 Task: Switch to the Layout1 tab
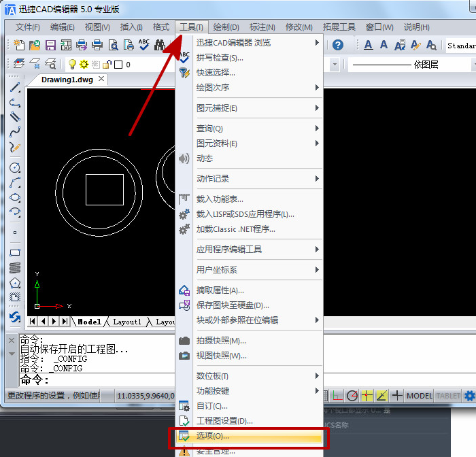point(127,322)
